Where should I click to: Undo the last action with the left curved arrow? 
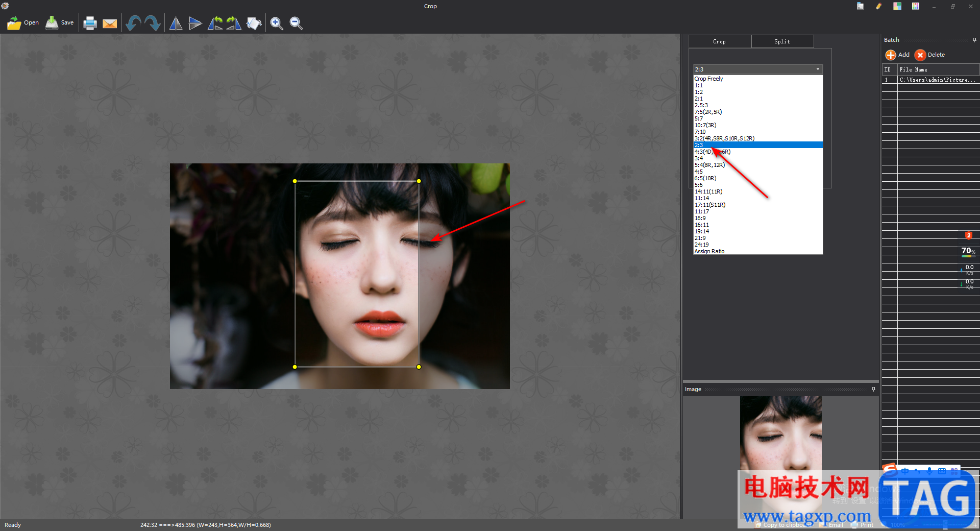pyautogui.click(x=133, y=23)
